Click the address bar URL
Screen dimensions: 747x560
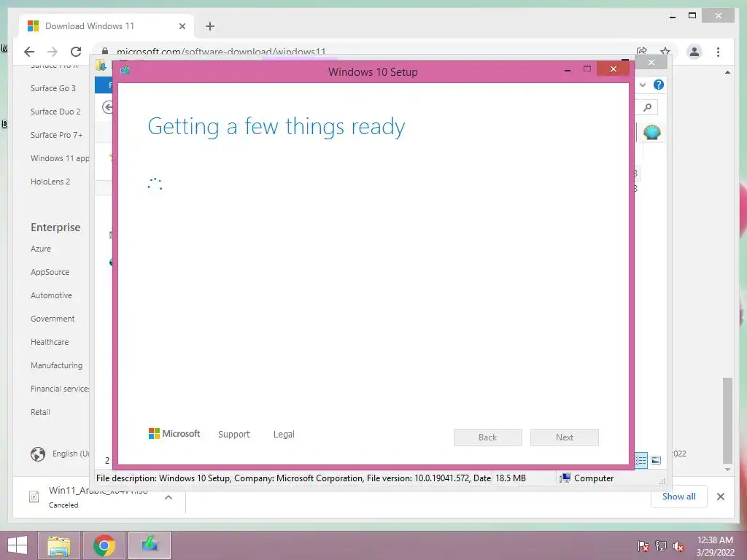[221, 52]
